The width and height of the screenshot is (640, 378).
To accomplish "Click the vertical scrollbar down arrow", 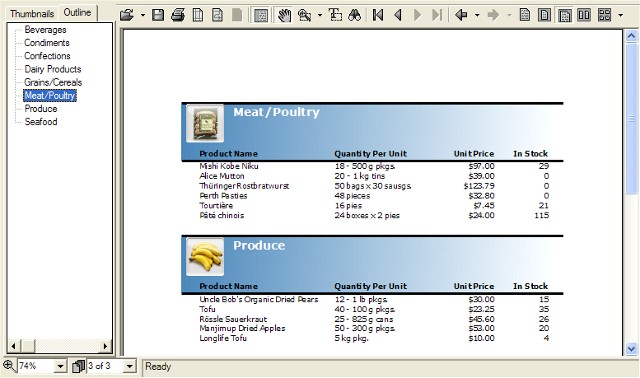I will pyautogui.click(x=631, y=349).
